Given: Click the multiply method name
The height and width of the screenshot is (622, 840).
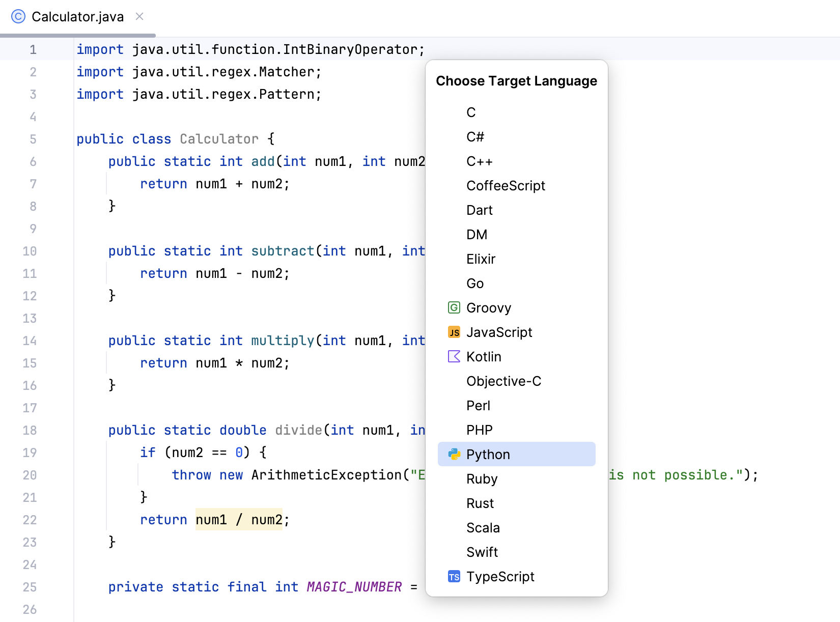Looking at the screenshot, I should tap(283, 341).
